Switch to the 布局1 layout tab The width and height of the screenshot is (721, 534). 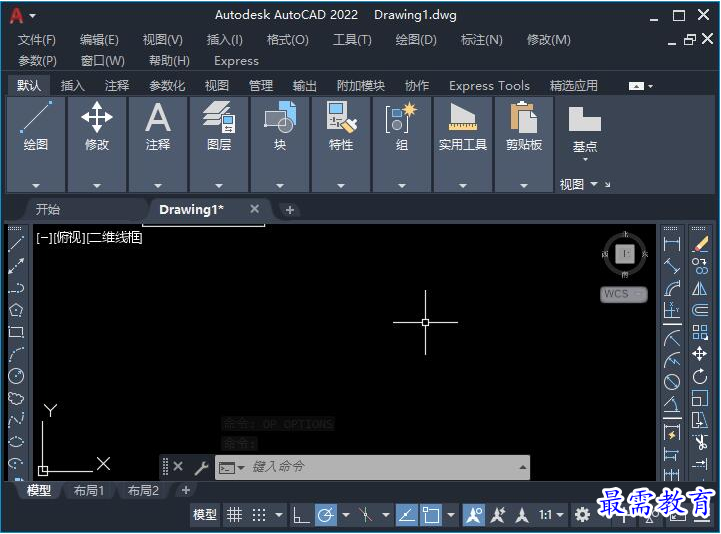(89, 491)
